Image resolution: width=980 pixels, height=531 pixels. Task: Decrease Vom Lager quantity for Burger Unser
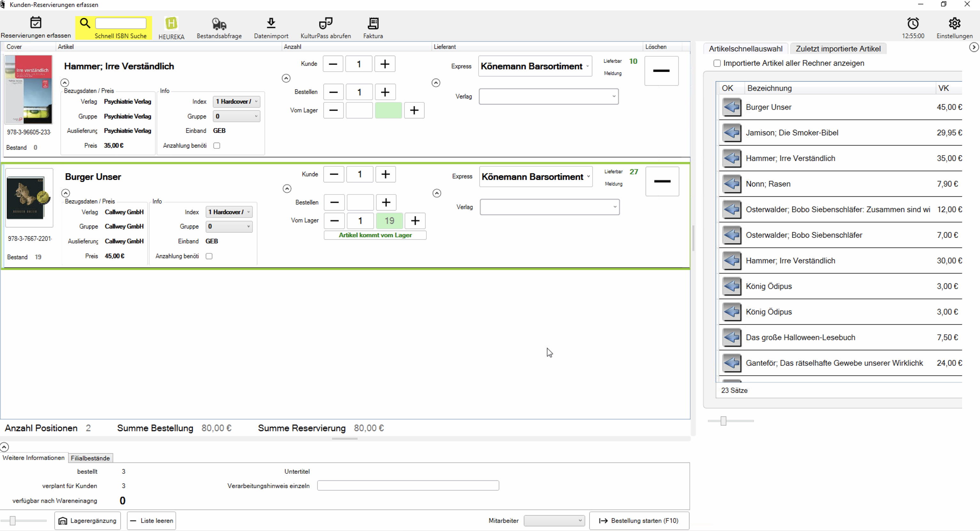[334, 221]
